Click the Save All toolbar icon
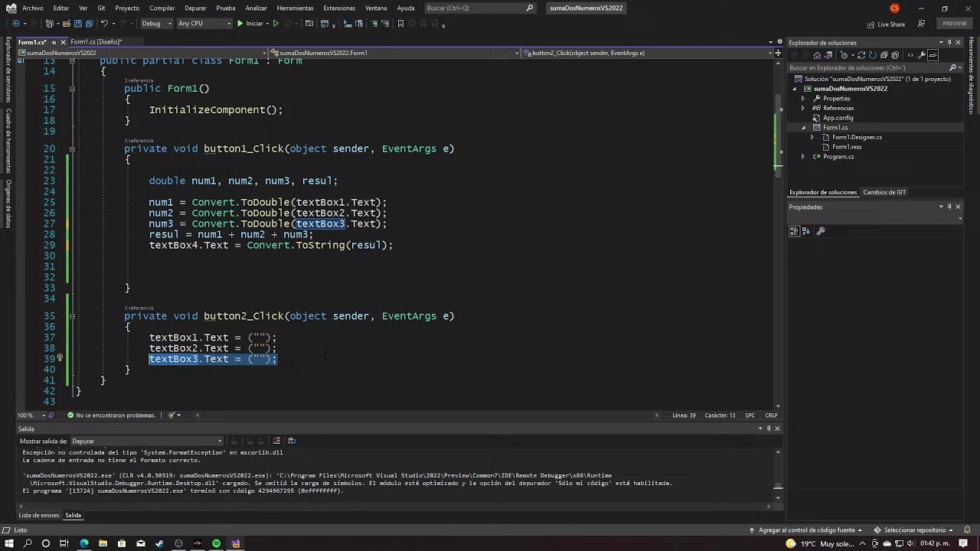Image resolution: width=980 pixels, height=551 pixels. point(90,24)
